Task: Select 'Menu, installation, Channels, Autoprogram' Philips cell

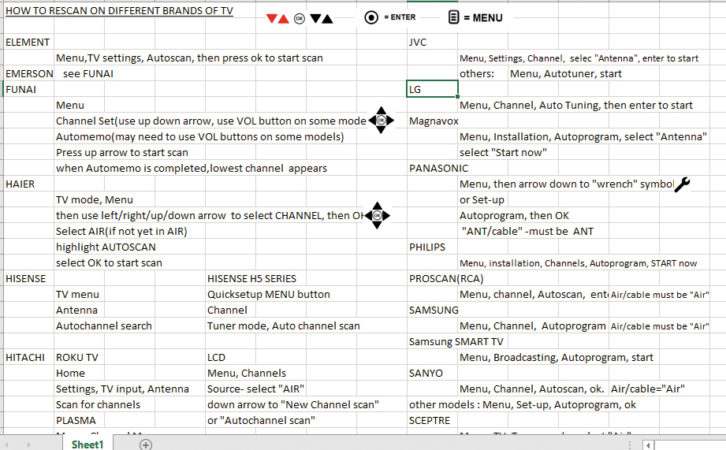Action: click(x=578, y=263)
